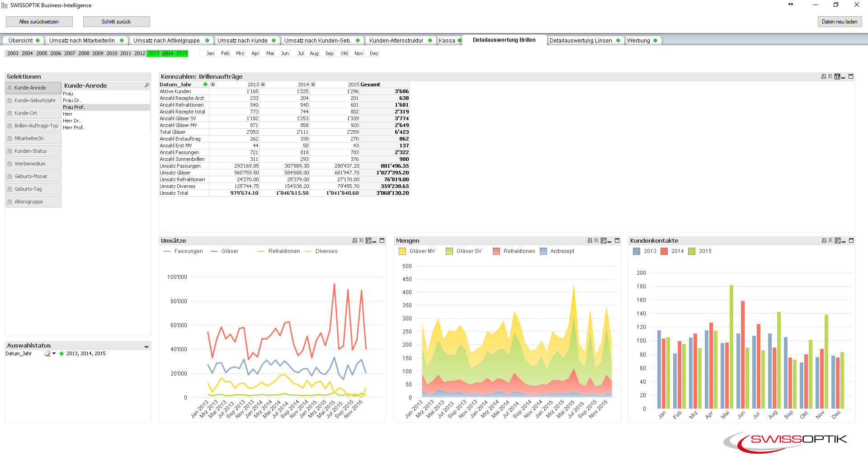Viewport: 868px width, 470px height.
Task: Change Umsätze chart type via fast-change icon
Action: (368, 240)
